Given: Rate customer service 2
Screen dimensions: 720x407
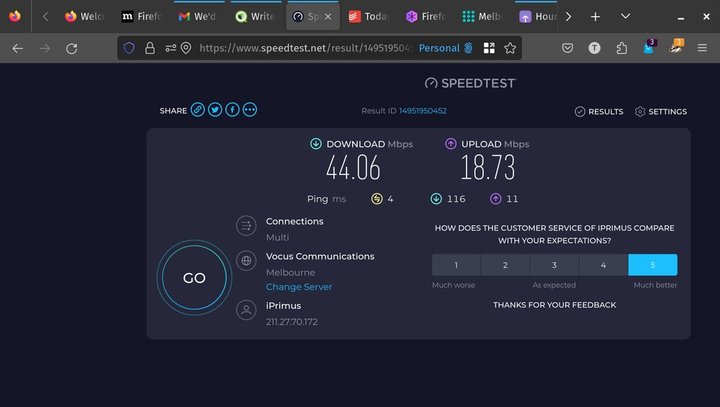Looking at the screenshot, I should click(505, 265).
